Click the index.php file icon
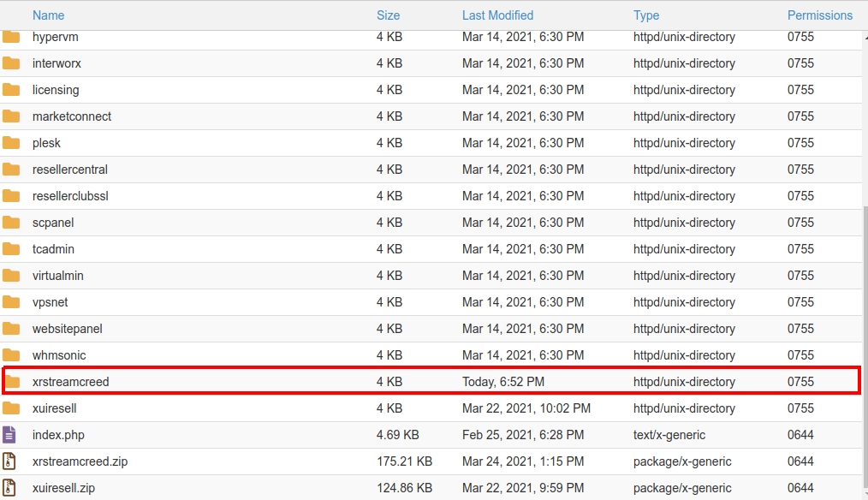Screen dimensions: 868x500 coord(10,435)
